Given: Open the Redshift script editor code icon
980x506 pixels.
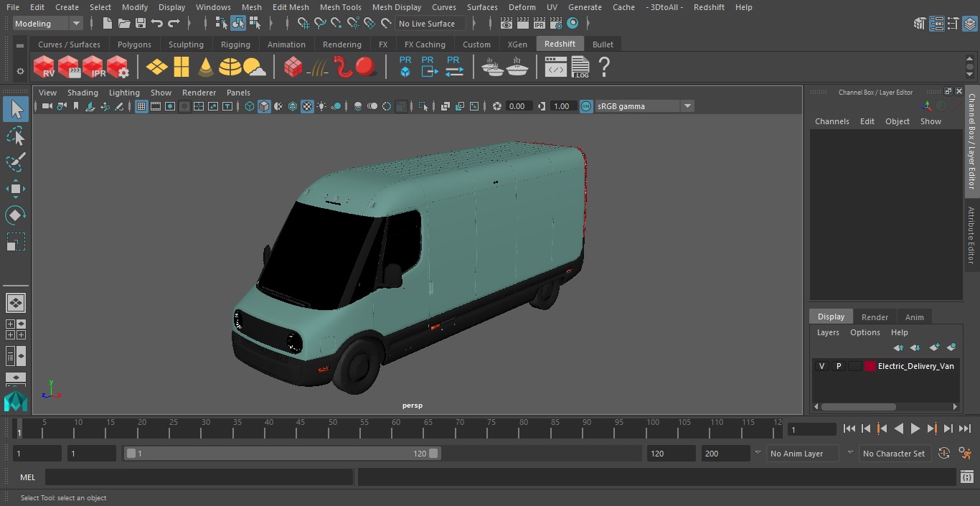Looking at the screenshot, I should [556, 67].
